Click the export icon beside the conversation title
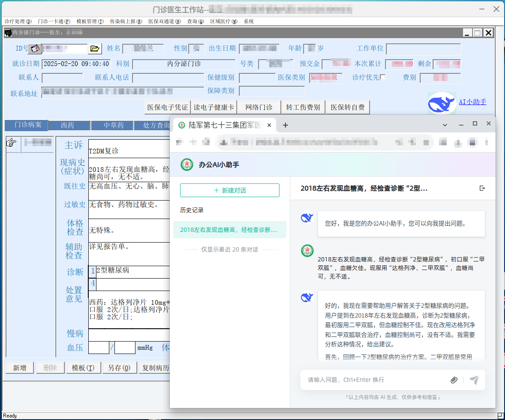 [482, 188]
